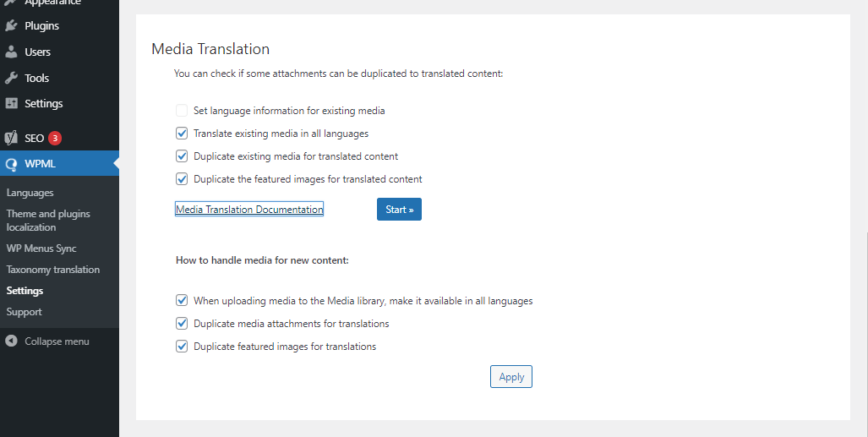Click the Collapse menu arrow icon
868x437 pixels.
point(11,341)
